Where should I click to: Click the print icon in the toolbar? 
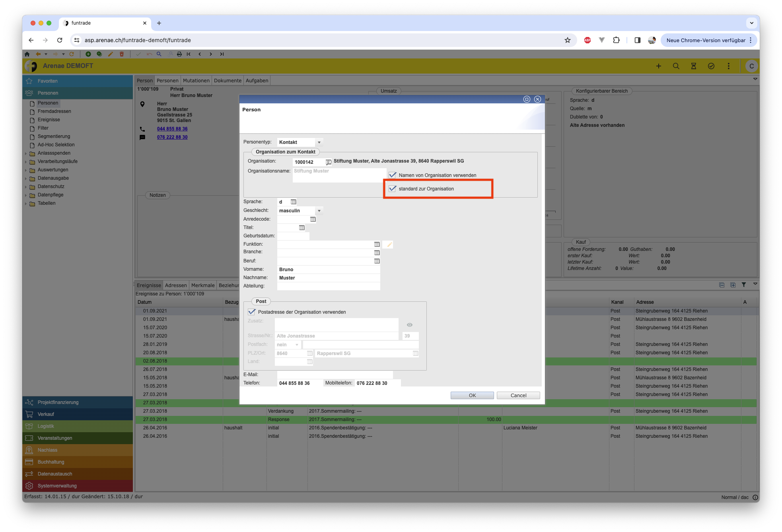pos(179,54)
